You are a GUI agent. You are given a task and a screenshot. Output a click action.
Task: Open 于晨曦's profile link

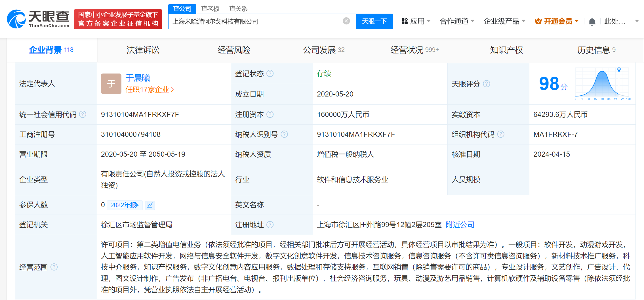138,78
